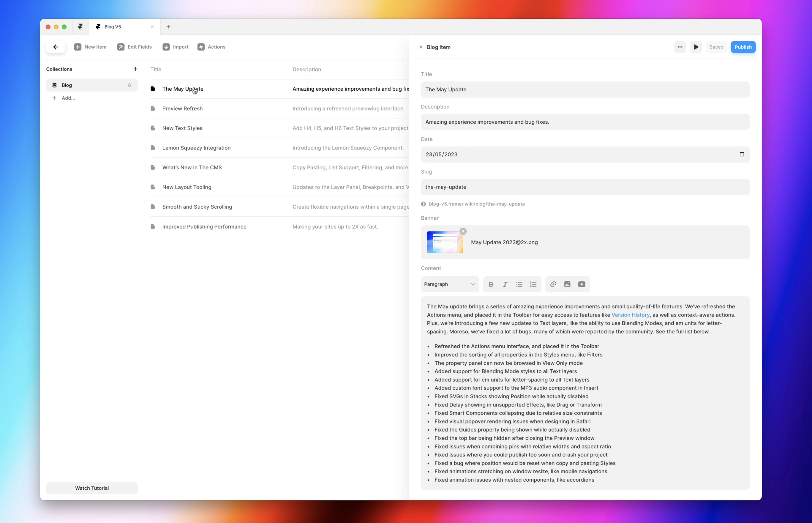Screen dimensions: 812x523
Task: Click the Publish button
Action: click(x=743, y=47)
